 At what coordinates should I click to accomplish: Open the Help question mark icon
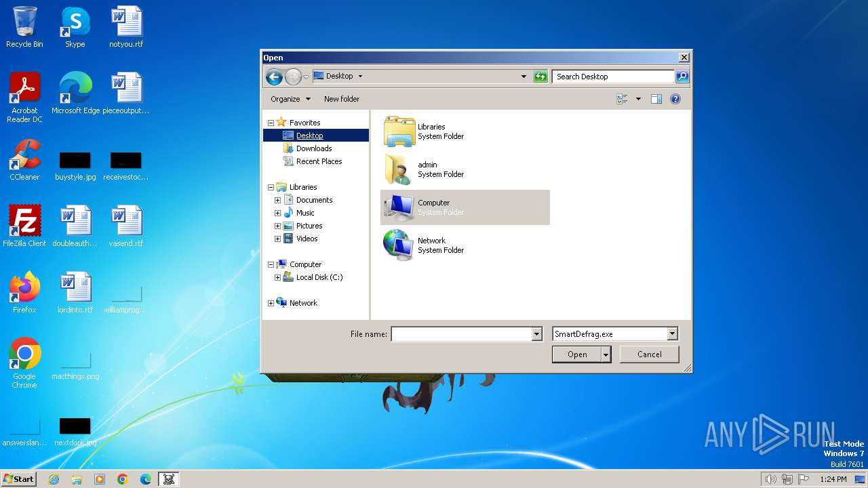click(675, 99)
